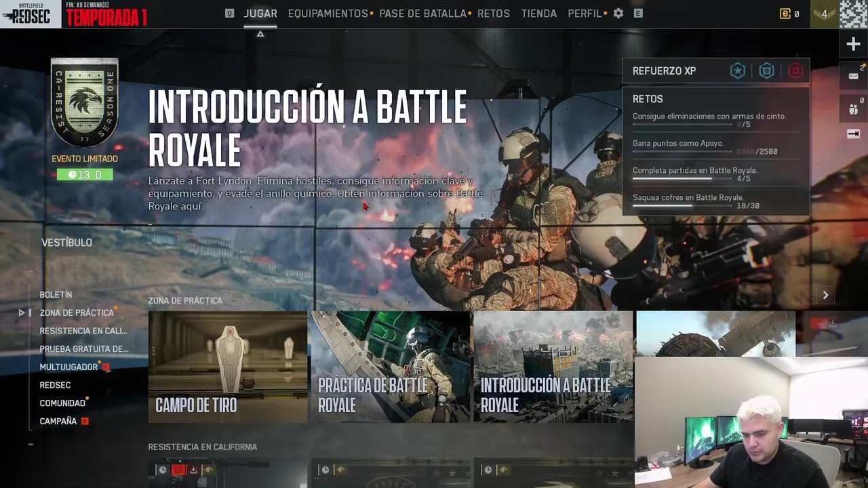This screenshot has width=868, height=488.
Task: Click the RESISTENCIA EN CALIFORNIA section heading
Action: 202,447
